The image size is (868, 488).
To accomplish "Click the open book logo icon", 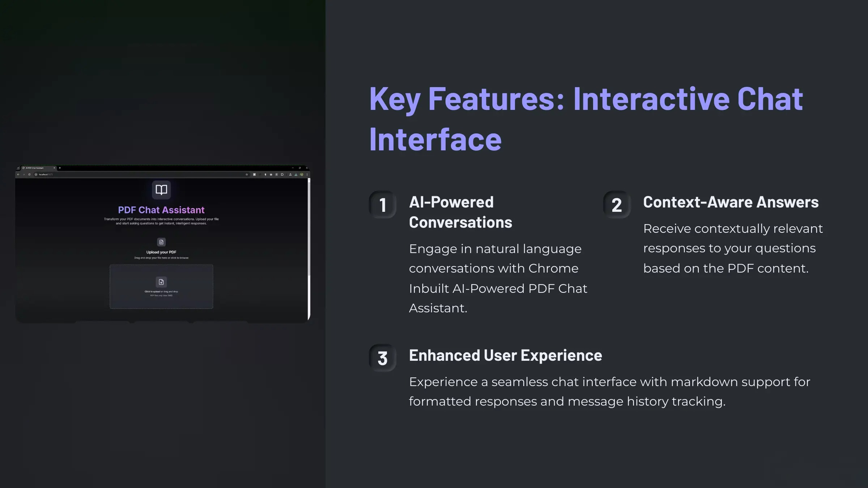I will coord(161,190).
